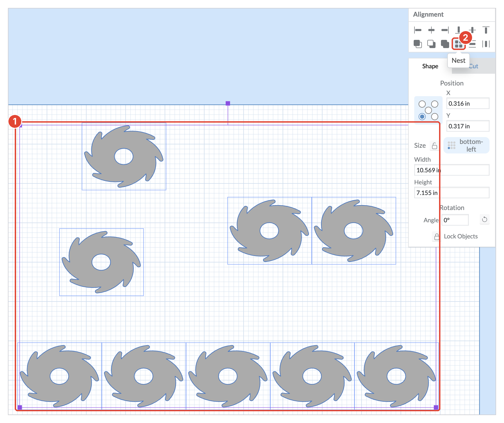Edit the rotation Angle field

coord(455,220)
